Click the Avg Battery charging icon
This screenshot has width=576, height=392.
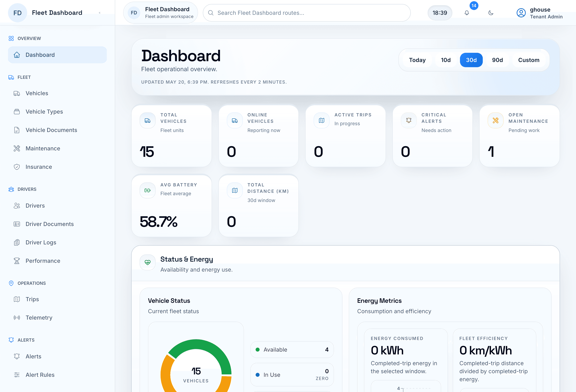147,190
